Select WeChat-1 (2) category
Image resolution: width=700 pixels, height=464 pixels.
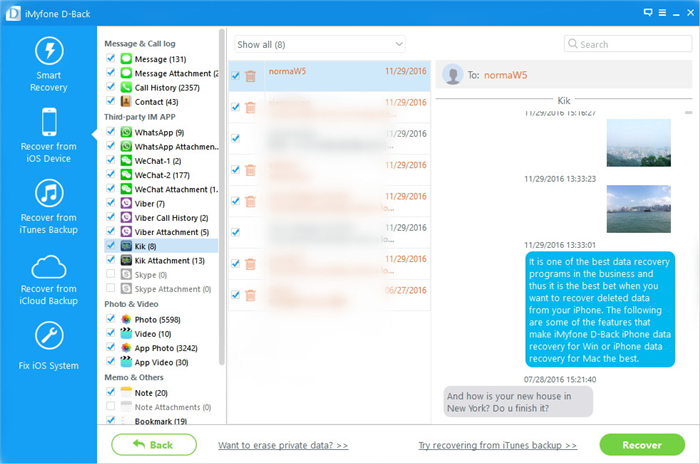158,161
